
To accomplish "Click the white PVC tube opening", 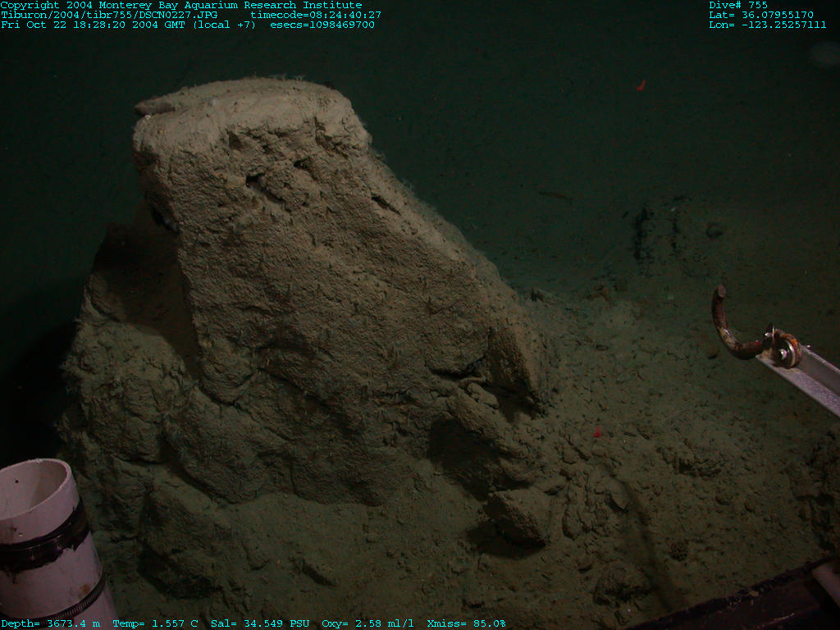I will [33, 488].
